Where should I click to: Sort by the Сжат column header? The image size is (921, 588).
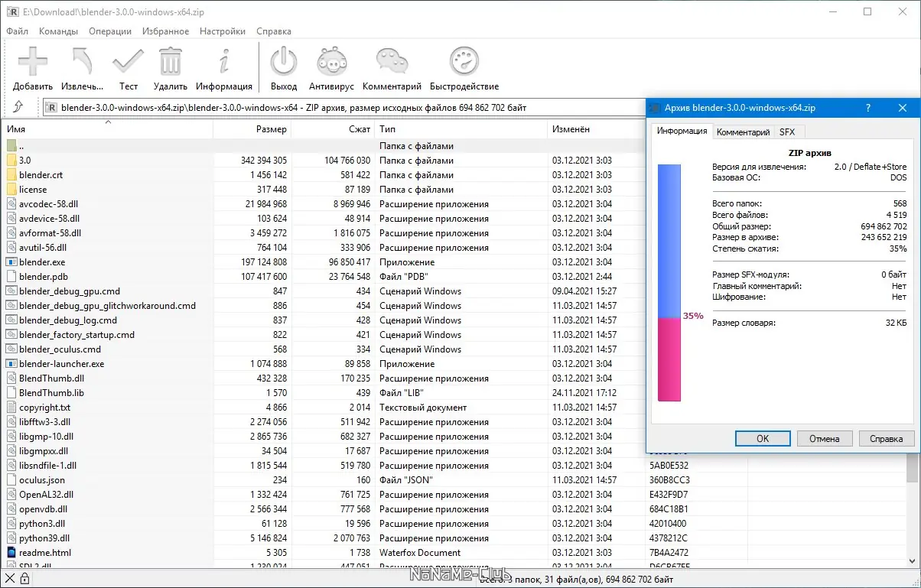[334, 129]
